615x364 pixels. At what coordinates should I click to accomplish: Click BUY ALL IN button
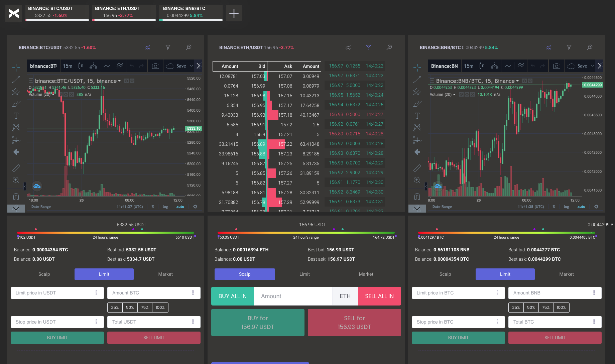click(233, 296)
